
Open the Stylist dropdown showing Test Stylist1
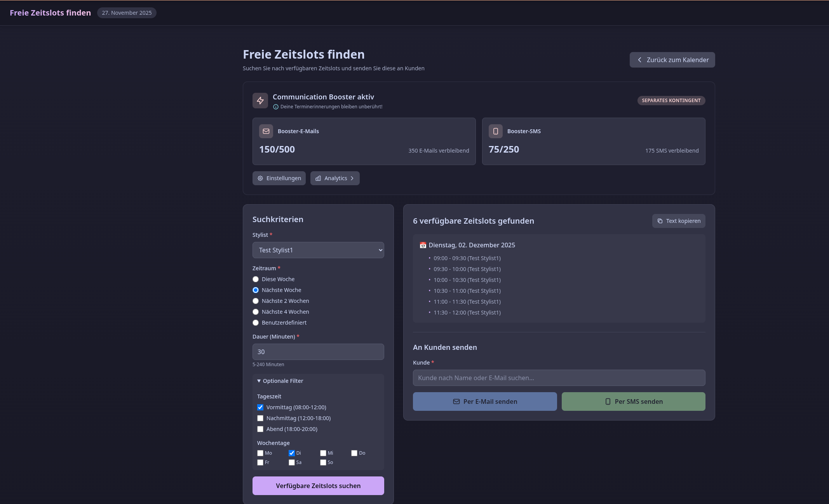[318, 250]
